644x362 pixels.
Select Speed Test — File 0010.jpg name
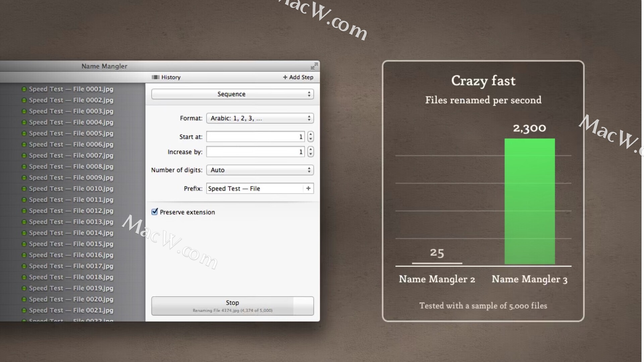click(x=71, y=189)
